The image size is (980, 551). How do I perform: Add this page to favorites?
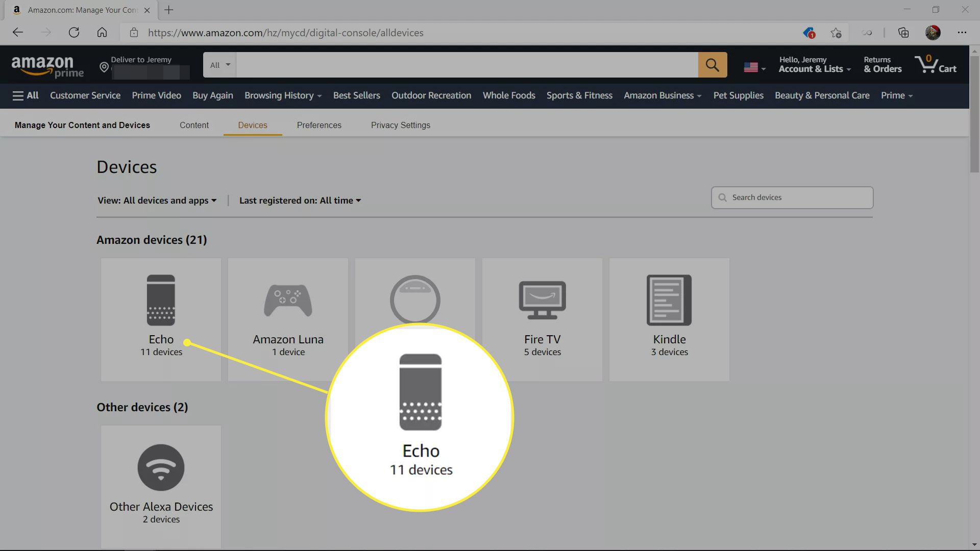coord(836,33)
